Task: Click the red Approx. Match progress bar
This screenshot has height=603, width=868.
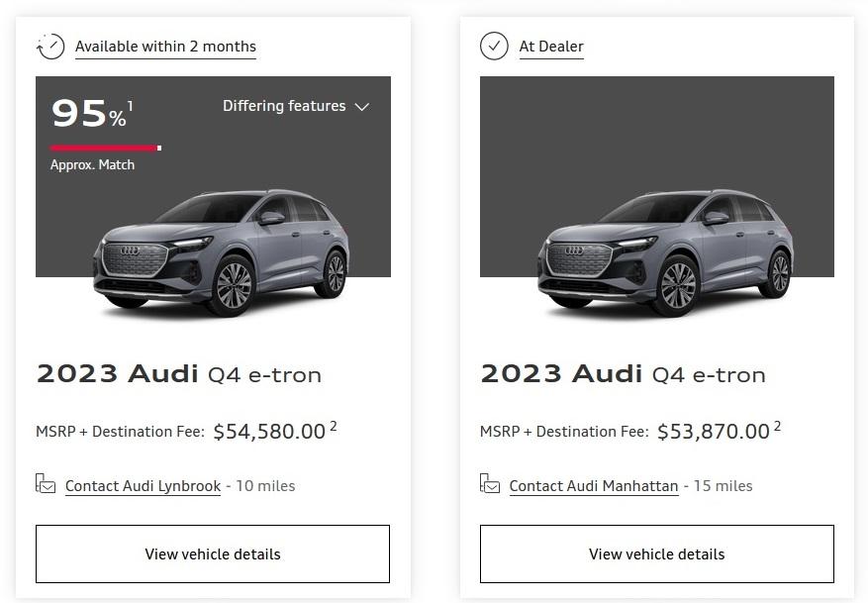Action: [x=105, y=149]
